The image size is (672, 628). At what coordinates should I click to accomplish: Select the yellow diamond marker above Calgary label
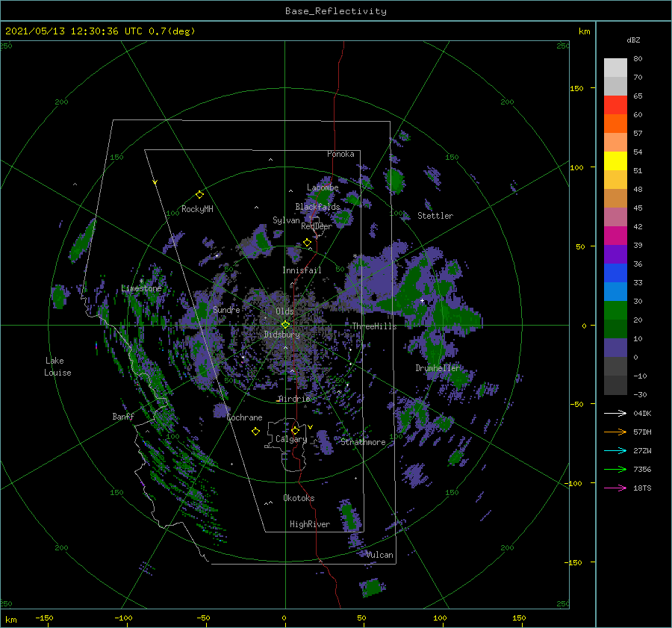click(x=295, y=430)
